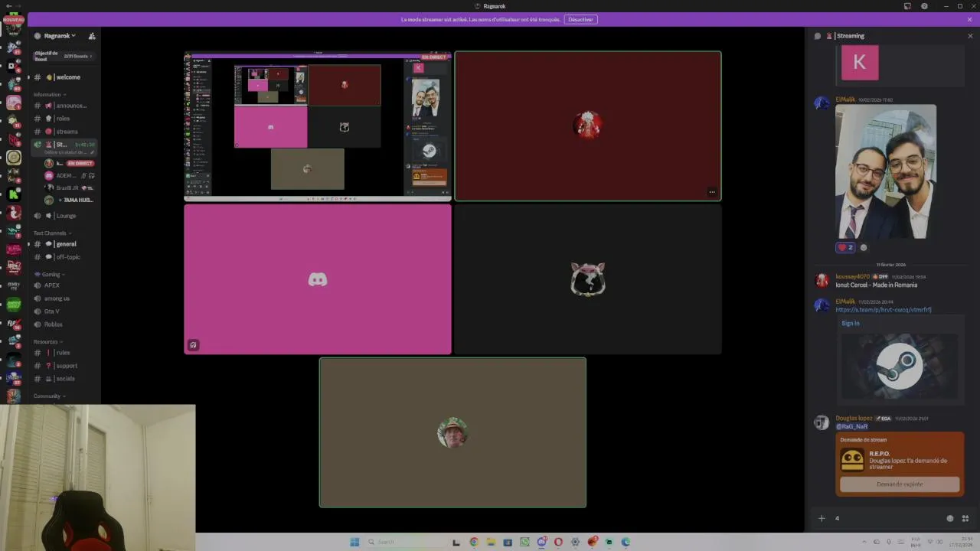This screenshot has height=551, width=980.
Task: Dismiss the streamer mode banner
Action: [x=969, y=19]
